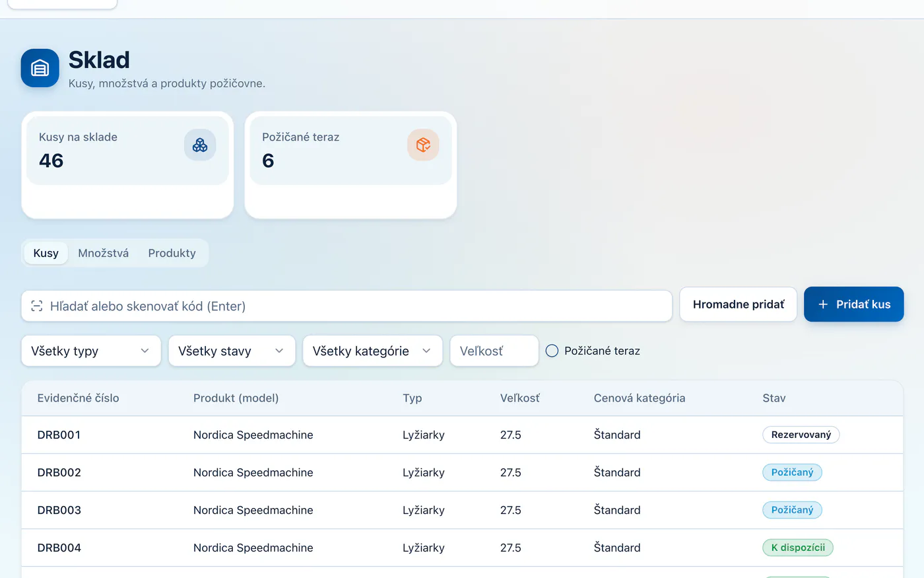Expand the Všetky stavy filter
Image resolution: width=924 pixels, height=578 pixels.
[232, 351]
